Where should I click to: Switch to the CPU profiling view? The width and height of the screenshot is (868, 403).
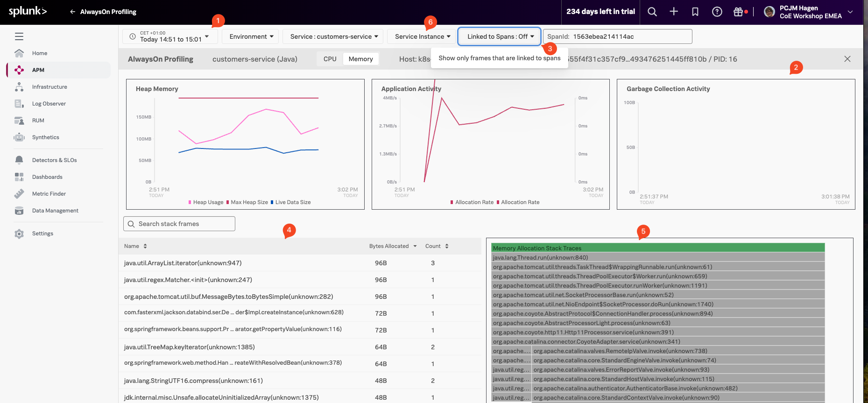tap(330, 59)
